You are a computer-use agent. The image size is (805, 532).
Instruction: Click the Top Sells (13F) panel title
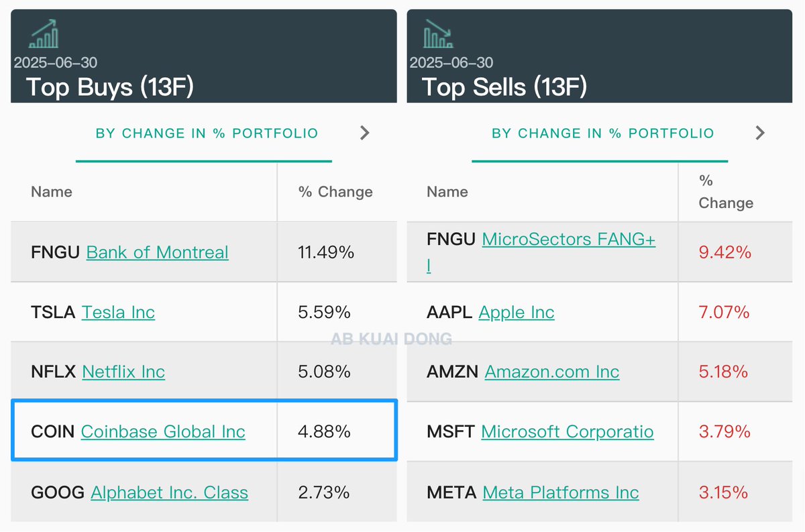(x=504, y=87)
